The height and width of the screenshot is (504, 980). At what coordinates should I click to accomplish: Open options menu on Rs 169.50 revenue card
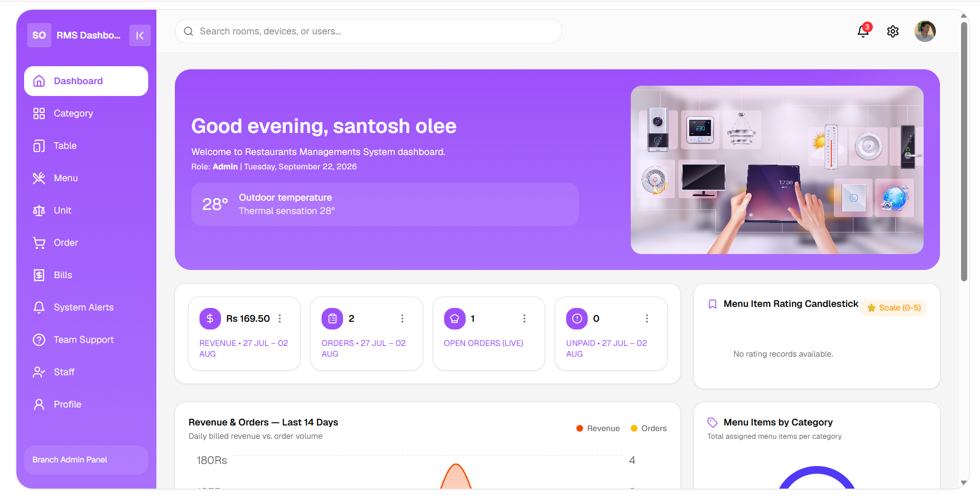click(280, 319)
